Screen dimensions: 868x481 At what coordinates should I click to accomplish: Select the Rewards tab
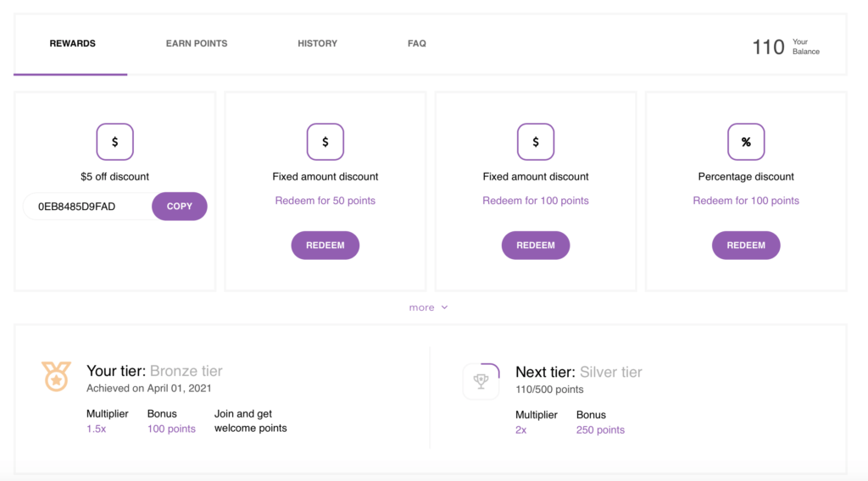coord(73,43)
